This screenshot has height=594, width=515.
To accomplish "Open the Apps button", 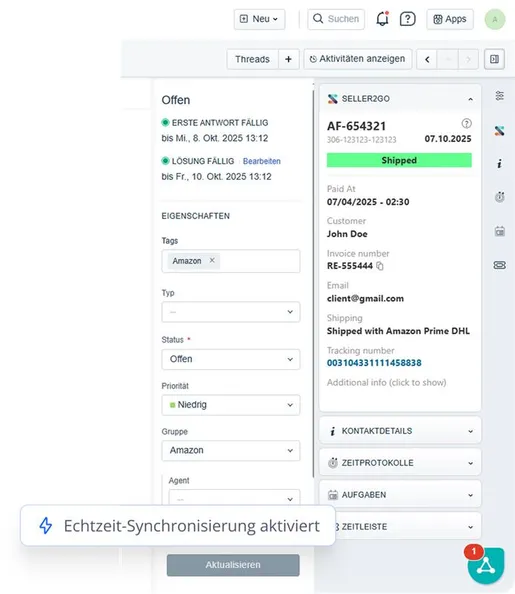I will coord(450,19).
